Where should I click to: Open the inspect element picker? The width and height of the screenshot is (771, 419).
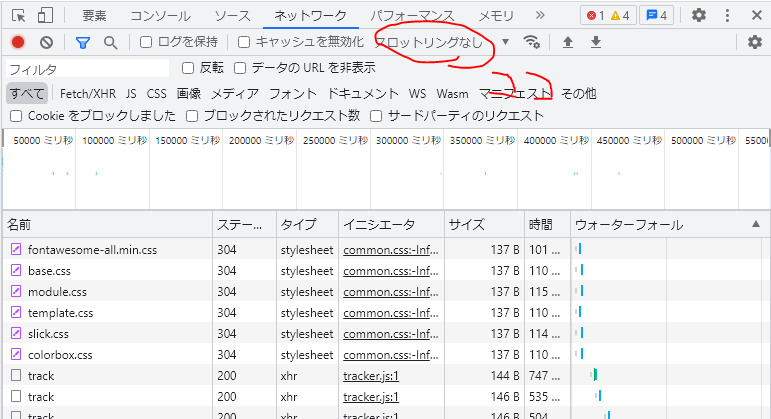[18, 15]
